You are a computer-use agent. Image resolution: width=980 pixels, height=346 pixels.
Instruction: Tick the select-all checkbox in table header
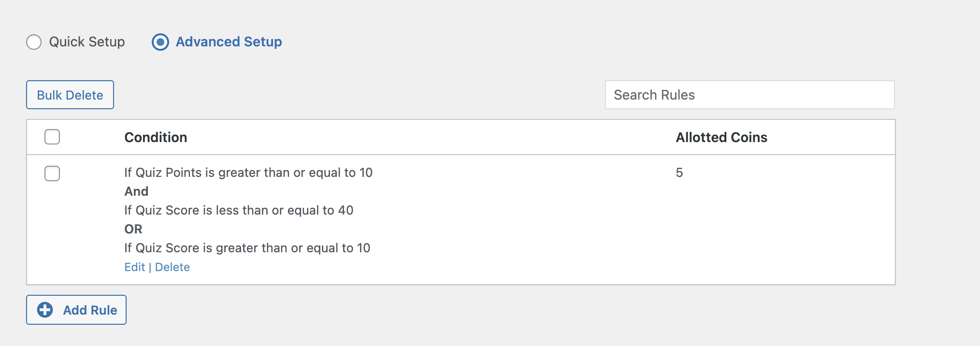[52, 137]
